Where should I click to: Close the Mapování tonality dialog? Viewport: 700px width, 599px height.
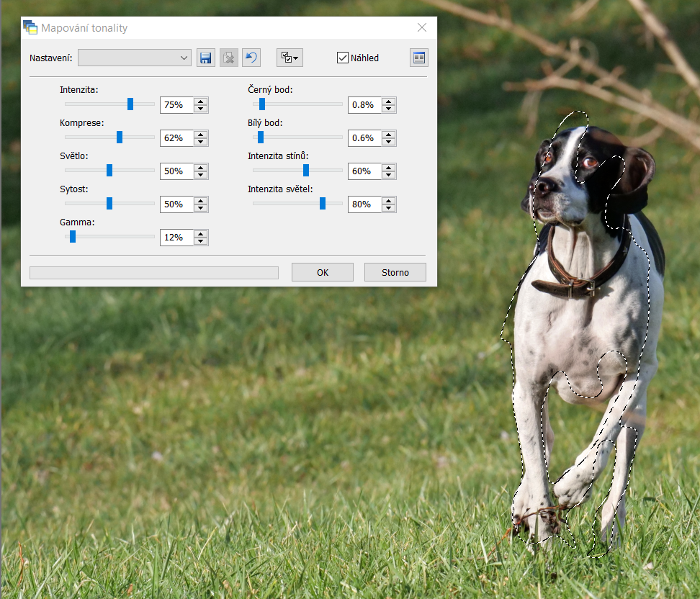tap(422, 27)
